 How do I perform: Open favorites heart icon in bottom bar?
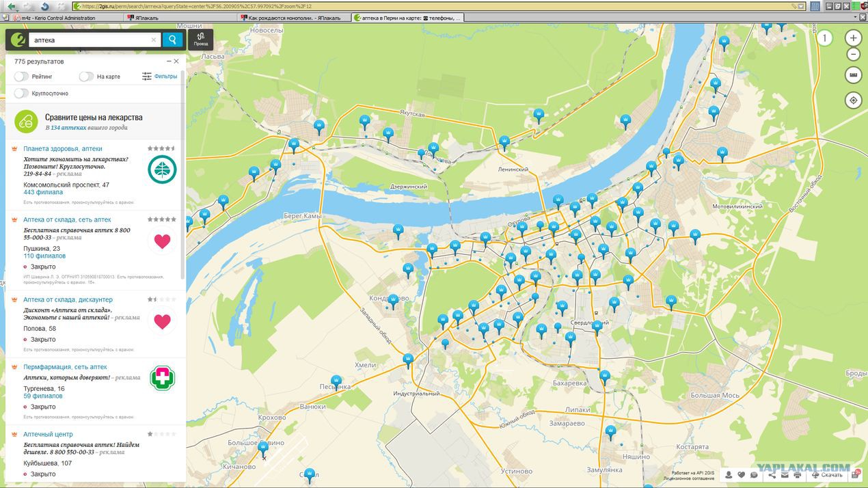(x=742, y=475)
